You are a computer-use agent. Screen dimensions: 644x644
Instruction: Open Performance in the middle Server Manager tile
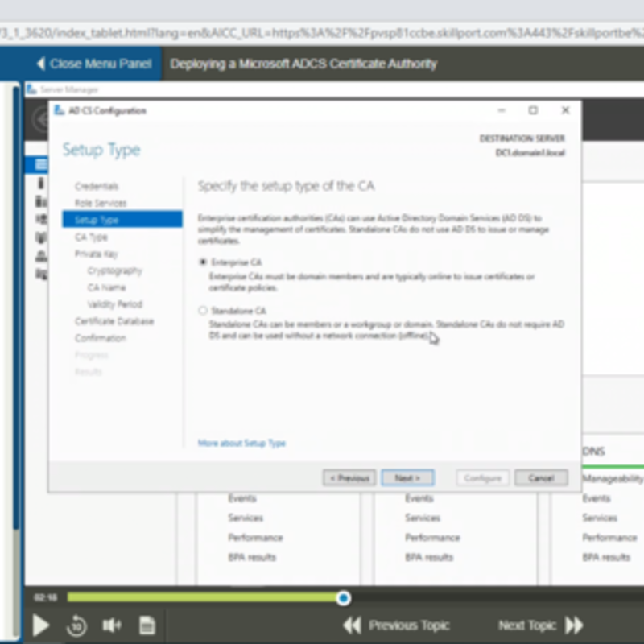pyautogui.click(x=432, y=537)
